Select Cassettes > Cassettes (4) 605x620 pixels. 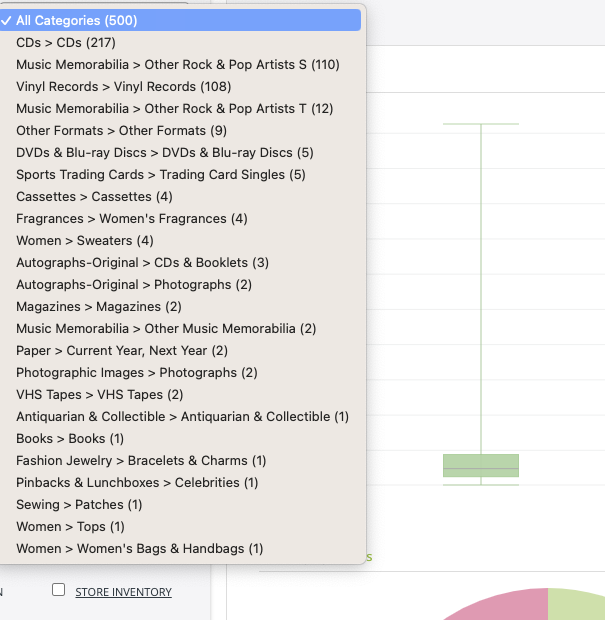pyautogui.click(x=180, y=197)
